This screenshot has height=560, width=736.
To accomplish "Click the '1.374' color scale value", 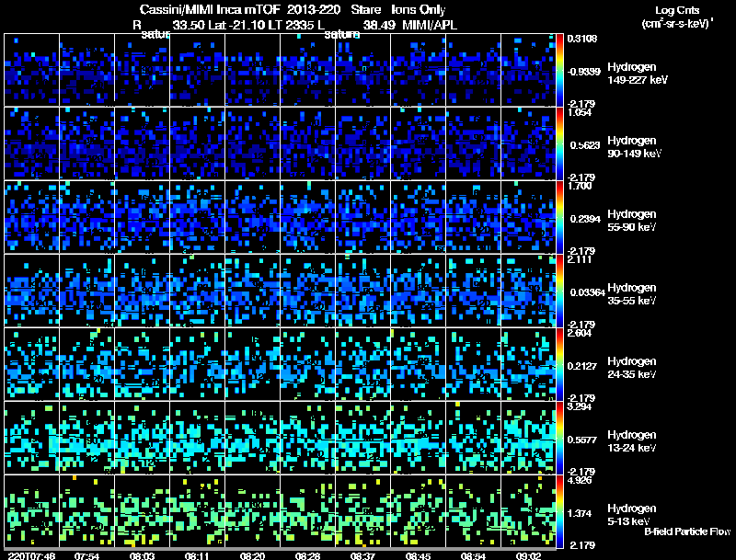I will tap(580, 514).
